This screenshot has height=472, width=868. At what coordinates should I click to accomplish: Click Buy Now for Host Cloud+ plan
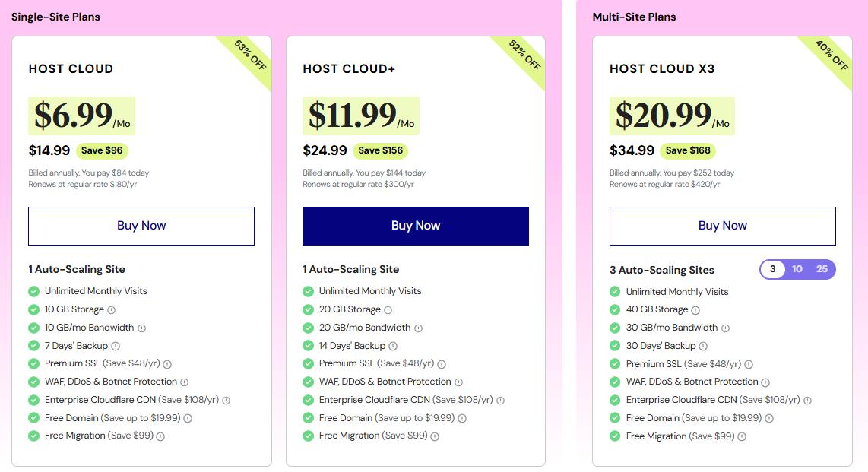tap(416, 226)
